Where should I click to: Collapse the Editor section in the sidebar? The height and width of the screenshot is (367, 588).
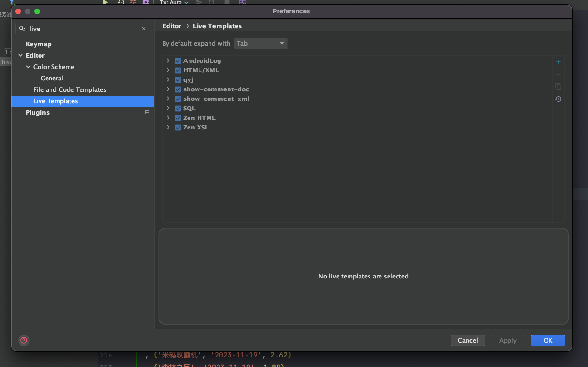20,56
